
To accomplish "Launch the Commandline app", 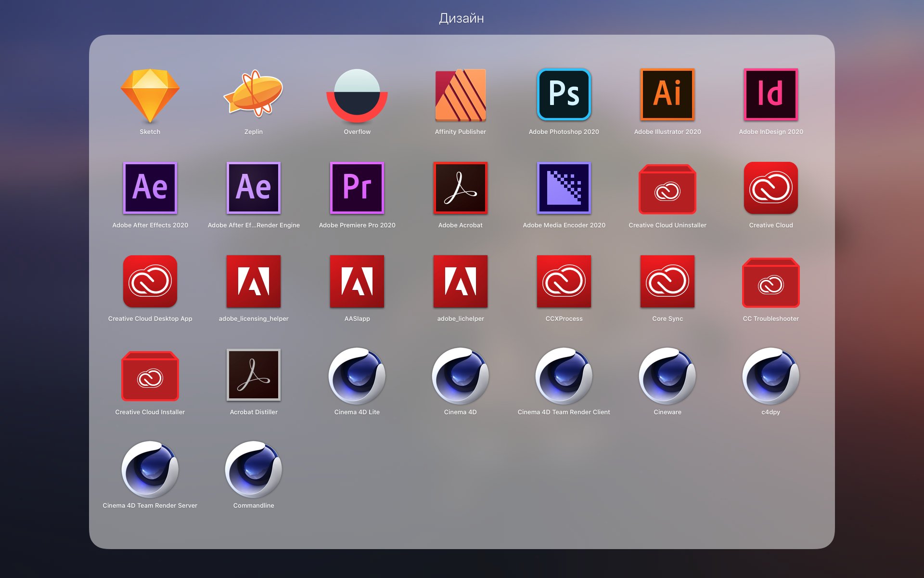I will [x=254, y=469].
